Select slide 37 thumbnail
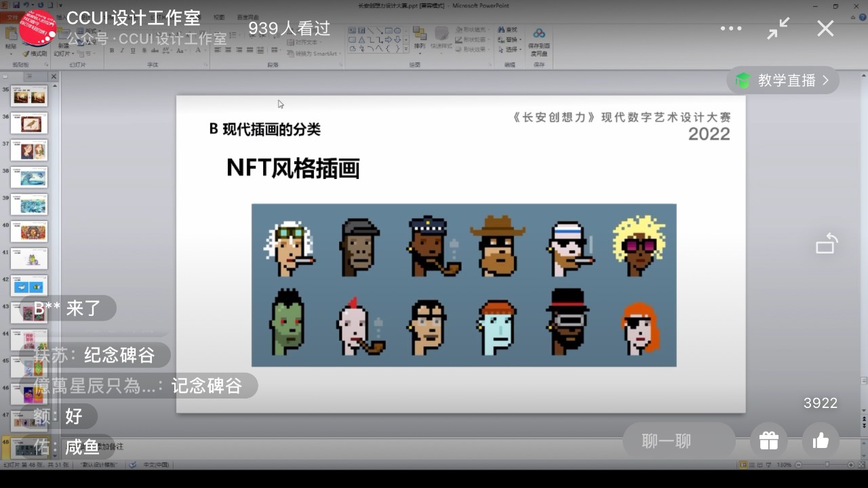The image size is (868, 488). click(29, 150)
